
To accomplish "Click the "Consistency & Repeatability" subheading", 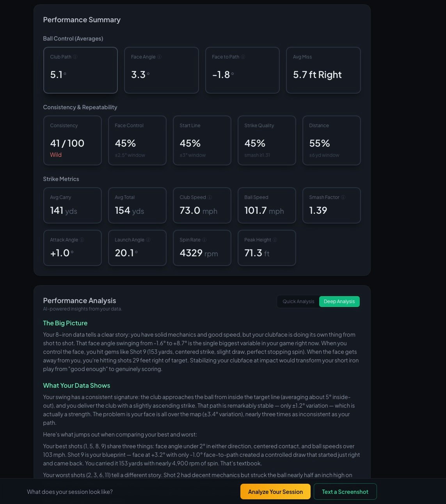I will [x=80, y=107].
